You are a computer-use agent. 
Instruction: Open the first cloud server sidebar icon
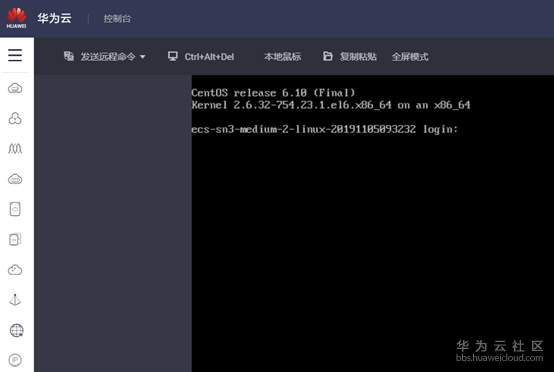(x=15, y=88)
